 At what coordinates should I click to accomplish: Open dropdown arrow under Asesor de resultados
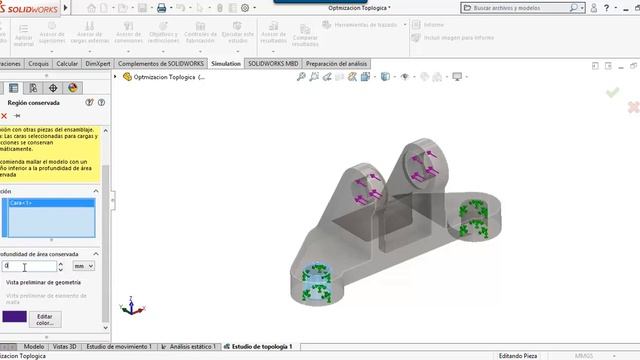point(273,52)
